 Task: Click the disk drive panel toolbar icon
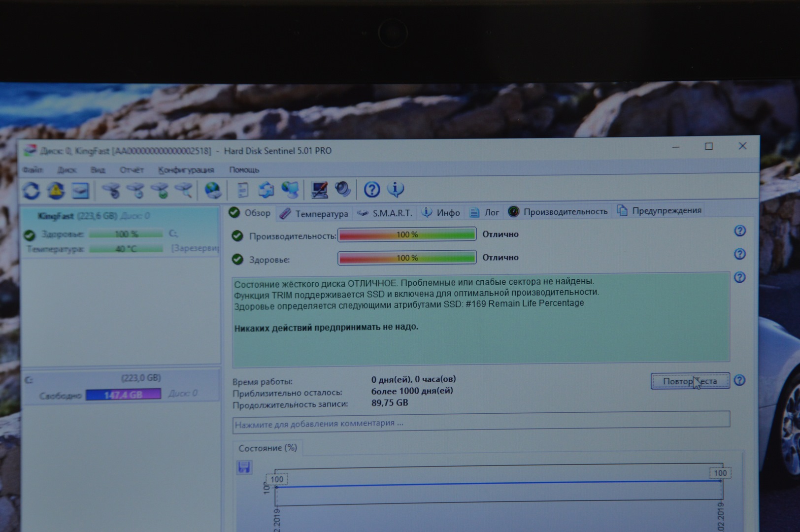81,191
